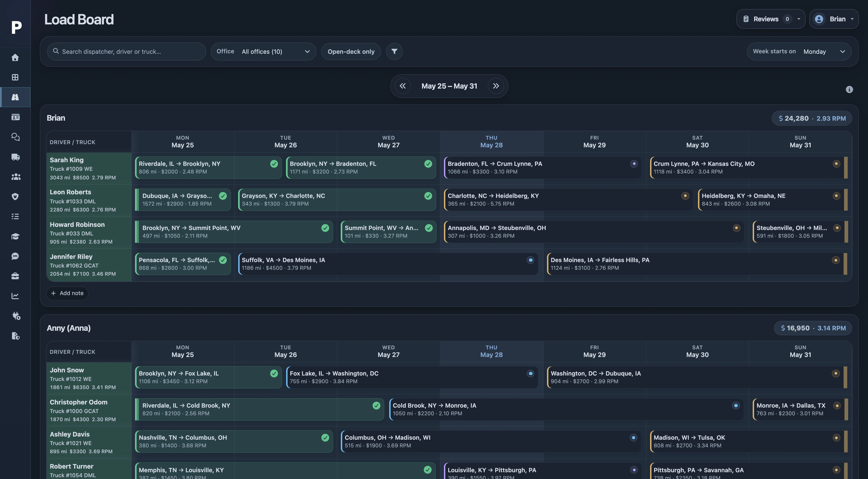Select the road Load Board sidebar icon
This screenshot has height=479, width=868.
point(15,97)
